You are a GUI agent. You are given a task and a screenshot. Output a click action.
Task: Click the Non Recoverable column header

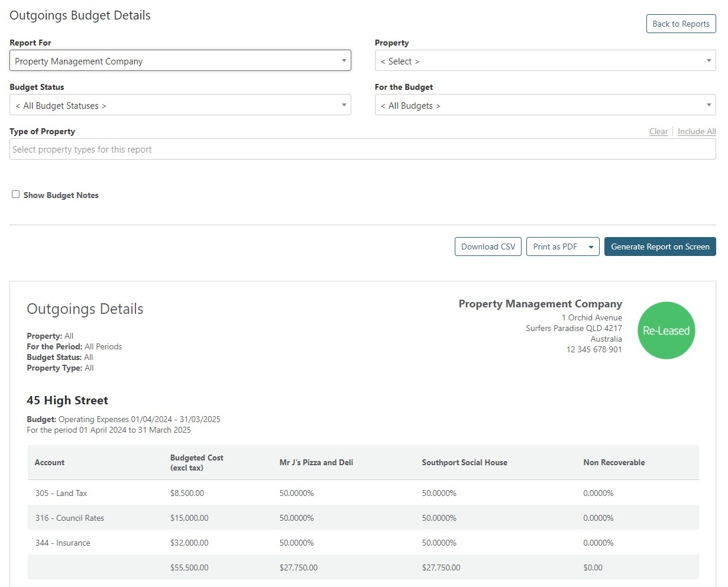pos(614,462)
